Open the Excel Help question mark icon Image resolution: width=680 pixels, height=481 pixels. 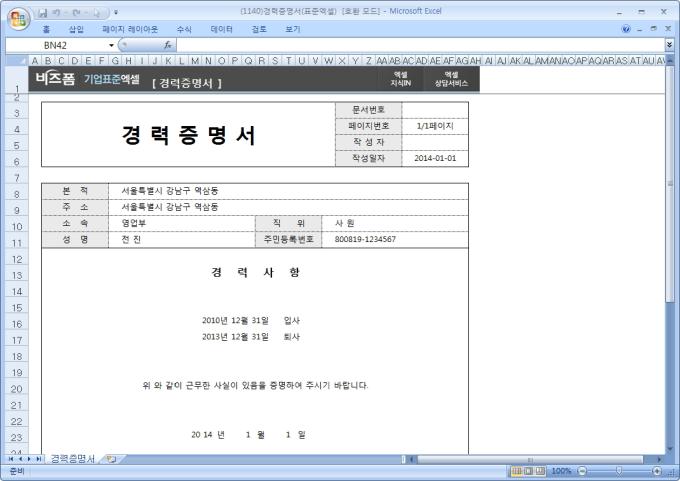[625, 29]
